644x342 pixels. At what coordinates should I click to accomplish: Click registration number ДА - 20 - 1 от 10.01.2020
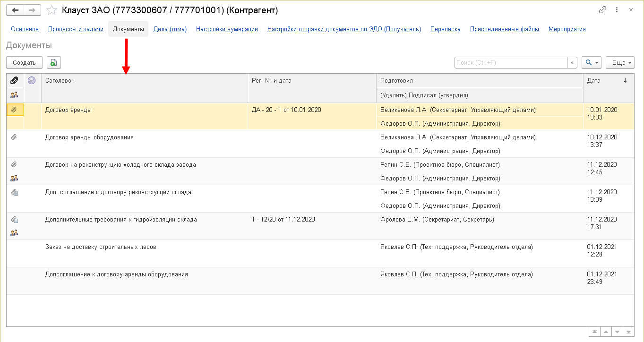click(286, 110)
